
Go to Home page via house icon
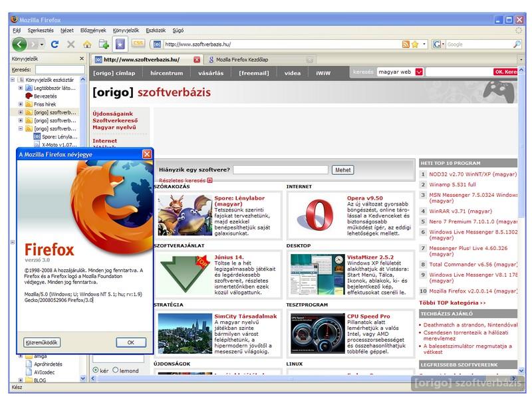point(87,44)
